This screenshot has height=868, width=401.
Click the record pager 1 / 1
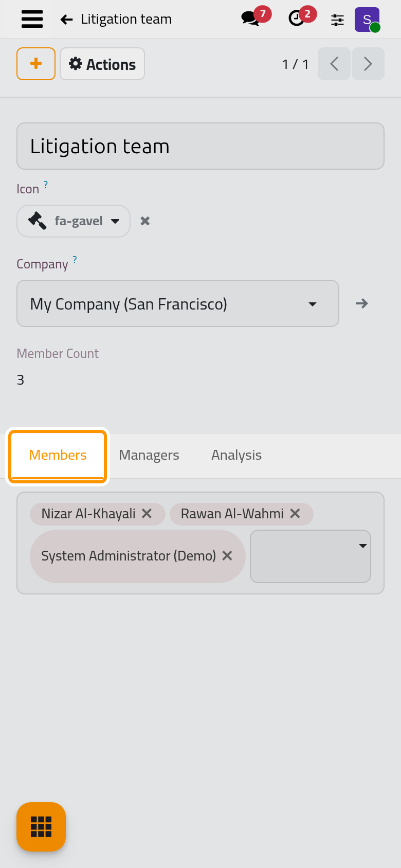(x=296, y=64)
